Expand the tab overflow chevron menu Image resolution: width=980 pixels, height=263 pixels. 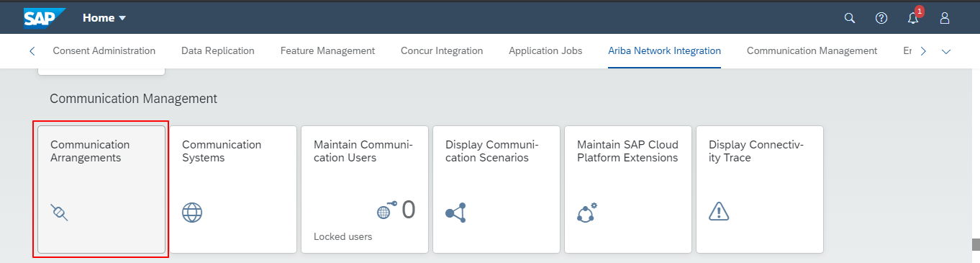click(x=946, y=51)
